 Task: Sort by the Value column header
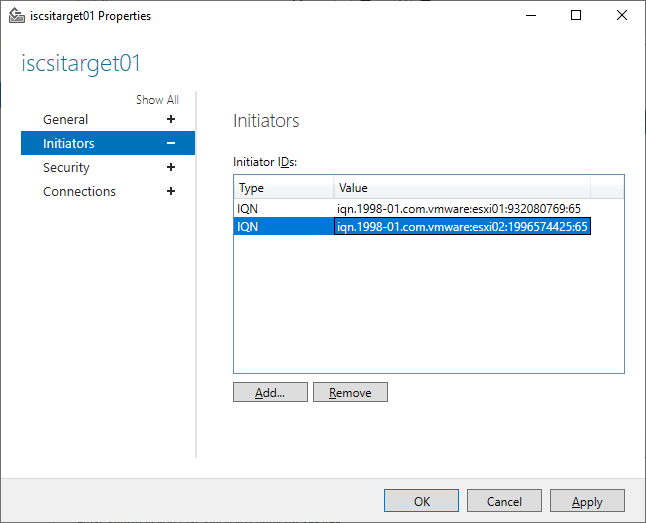pos(462,188)
